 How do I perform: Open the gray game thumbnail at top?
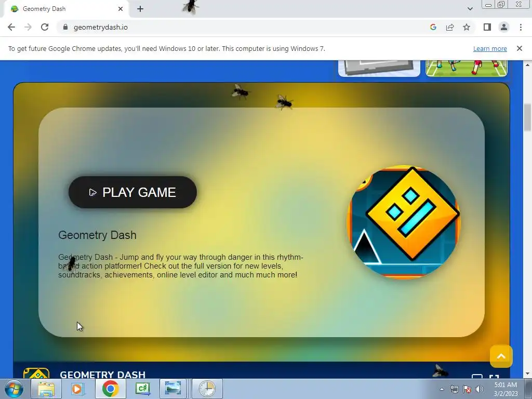(x=379, y=69)
